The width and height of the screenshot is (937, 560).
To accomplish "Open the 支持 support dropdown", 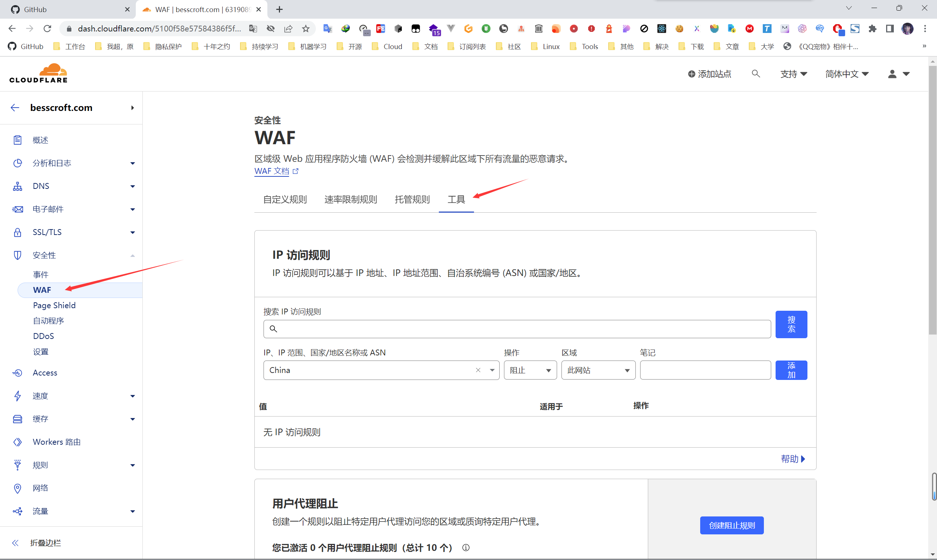I will coord(794,74).
